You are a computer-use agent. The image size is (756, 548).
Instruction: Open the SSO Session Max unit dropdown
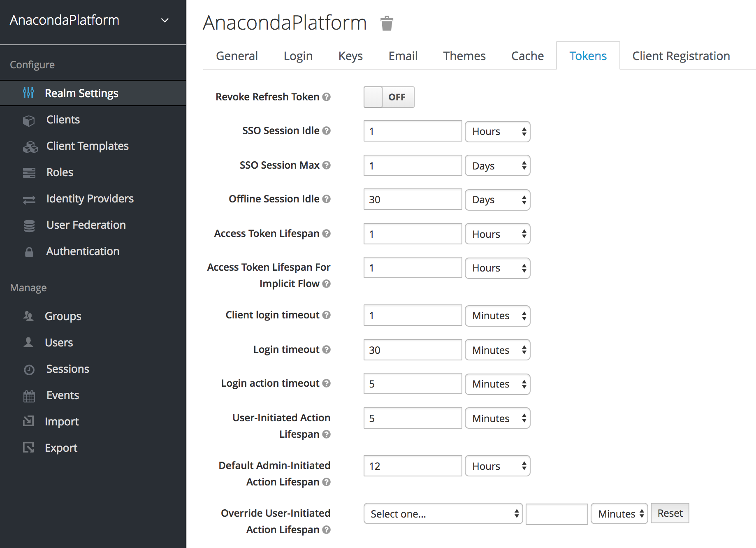[x=497, y=166]
